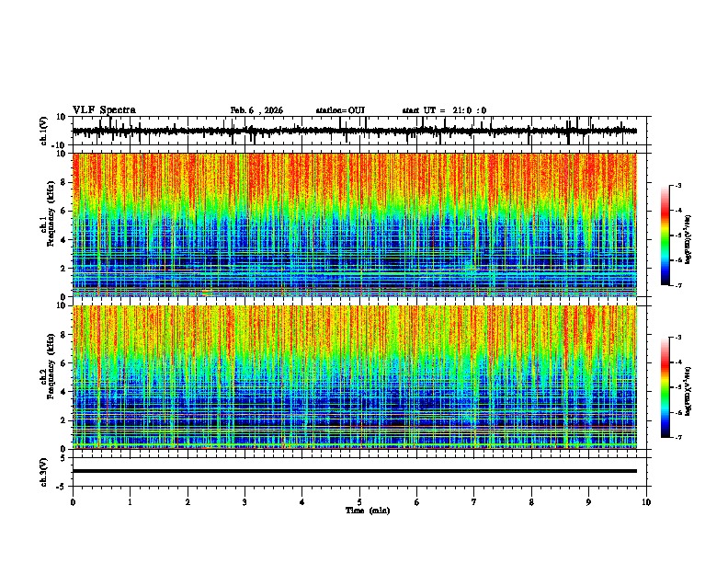
Task: Click the ch.1 color scale bar
Action: point(665,236)
